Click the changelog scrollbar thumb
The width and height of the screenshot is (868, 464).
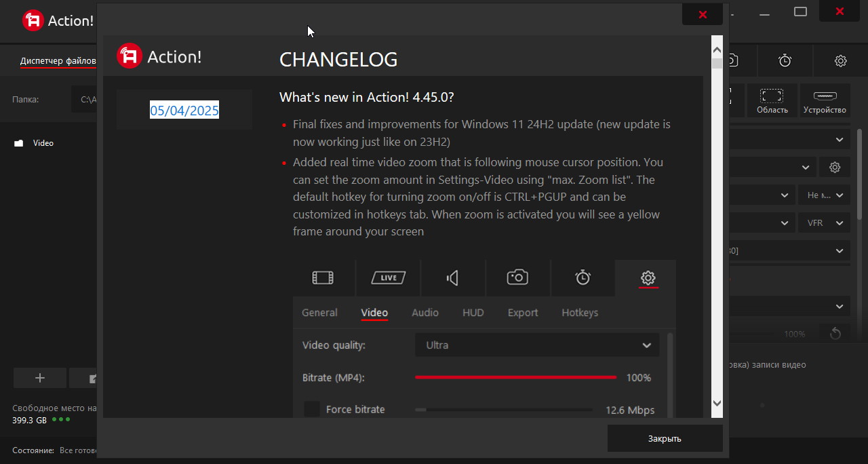pyautogui.click(x=717, y=63)
